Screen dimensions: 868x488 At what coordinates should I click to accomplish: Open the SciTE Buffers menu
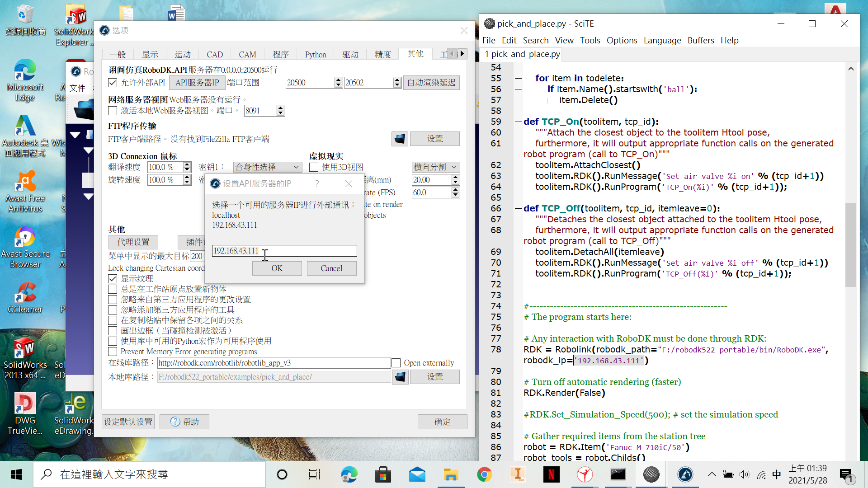point(701,40)
